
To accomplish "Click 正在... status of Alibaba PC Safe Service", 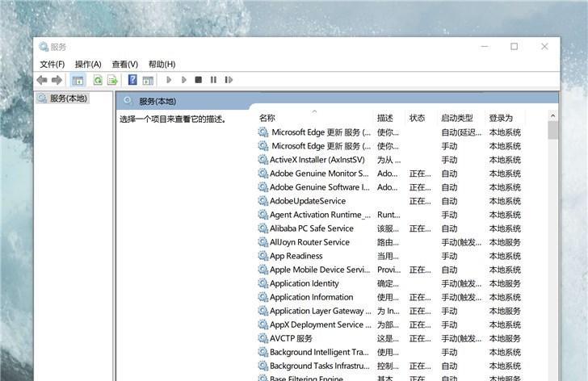I will click(x=420, y=228).
